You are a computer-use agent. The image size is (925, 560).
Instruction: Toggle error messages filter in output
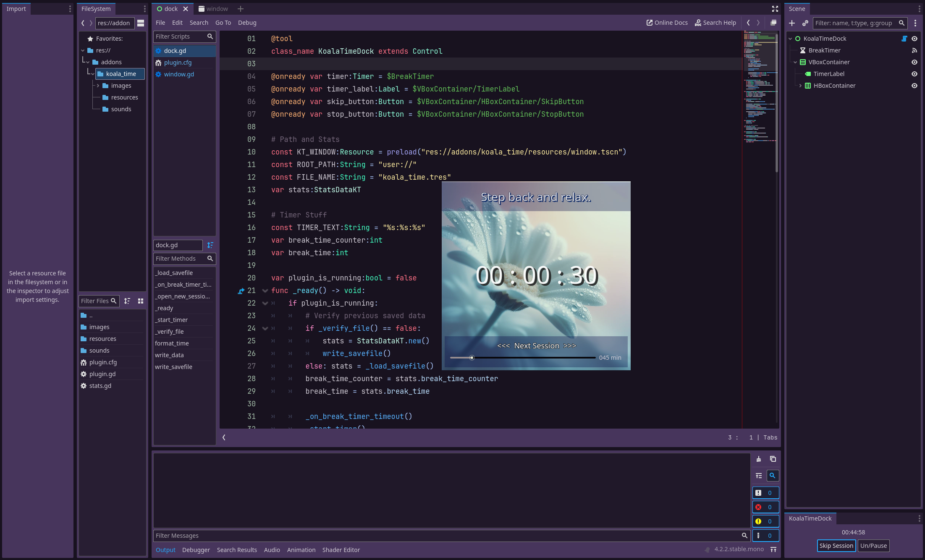click(x=765, y=507)
